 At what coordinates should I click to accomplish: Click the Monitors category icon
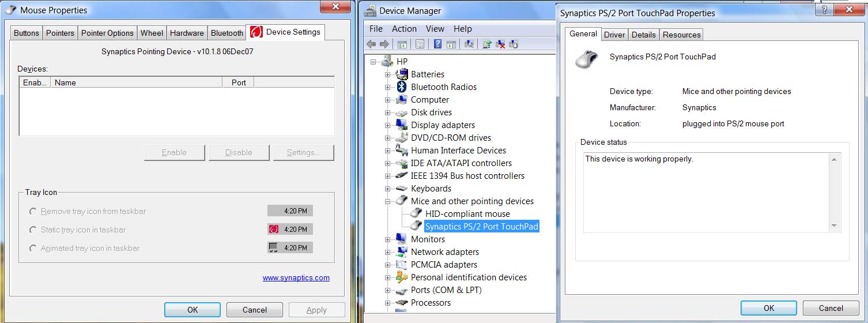pyautogui.click(x=402, y=239)
